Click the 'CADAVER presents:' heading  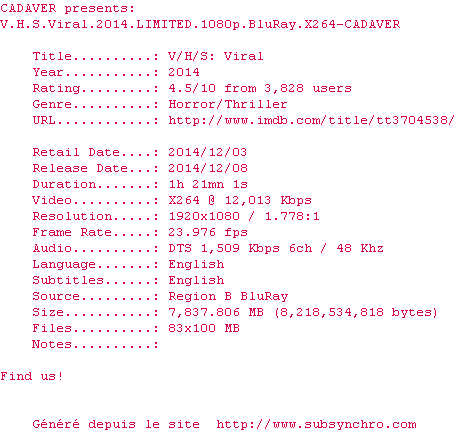(67, 8)
